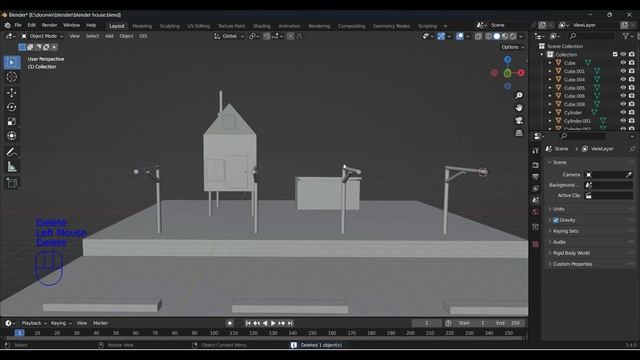Open Global transform orientation dropdown
This screenshot has height=360, width=640.
coord(229,36)
